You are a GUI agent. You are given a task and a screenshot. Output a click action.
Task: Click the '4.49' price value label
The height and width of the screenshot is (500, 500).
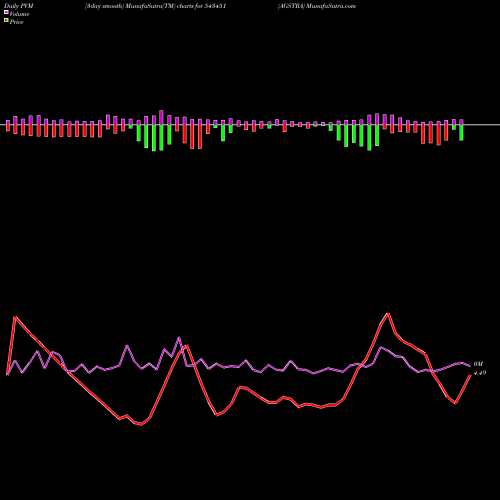point(480,373)
